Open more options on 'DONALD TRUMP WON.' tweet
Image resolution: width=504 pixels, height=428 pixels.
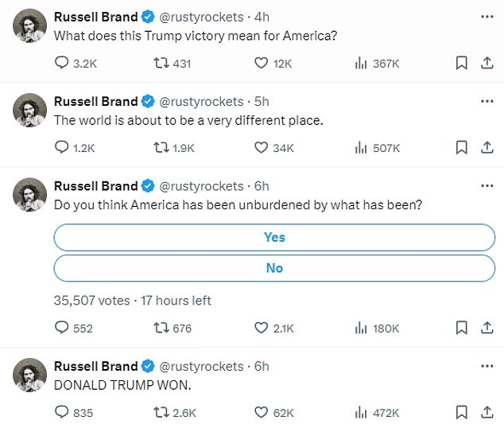[x=487, y=366]
